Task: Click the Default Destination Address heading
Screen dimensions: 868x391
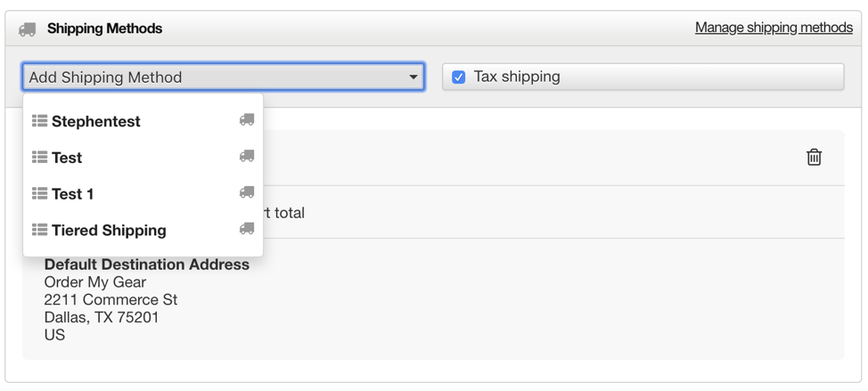Action: pos(147,265)
